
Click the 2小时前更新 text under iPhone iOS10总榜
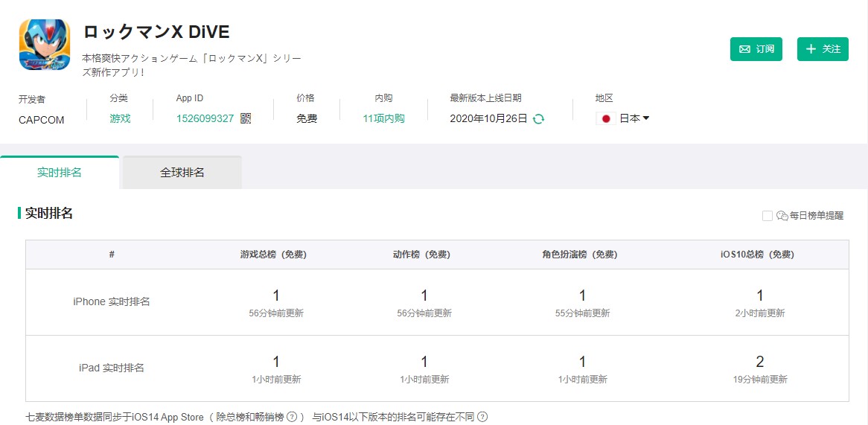pos(759,313)
